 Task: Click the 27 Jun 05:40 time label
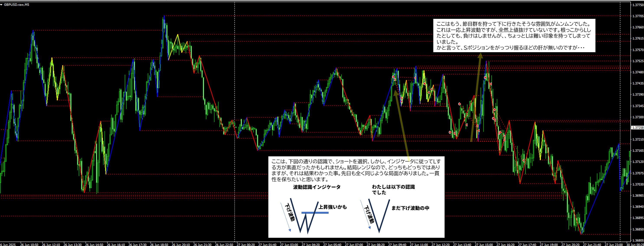pos(332,244)
